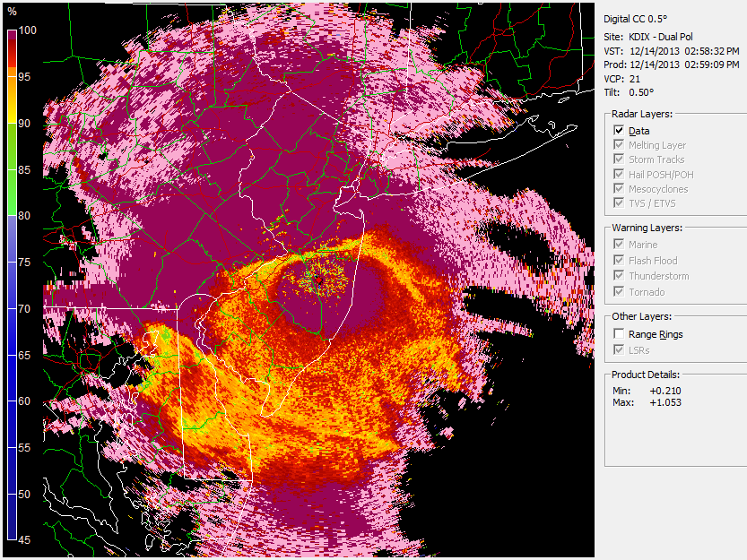Toggle the Marine warning checkbox
This screenshot has height=560, width=747.
click(x=619, y=245)
